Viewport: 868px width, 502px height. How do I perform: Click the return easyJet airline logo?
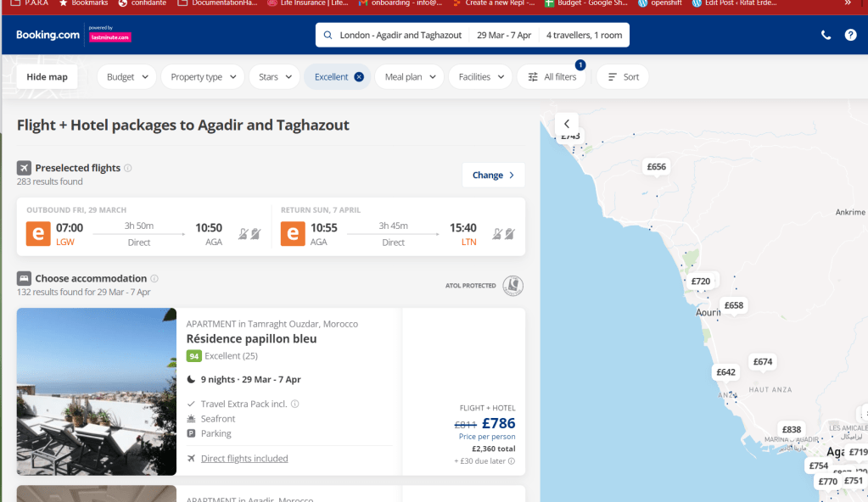click(x=293, y=233)
